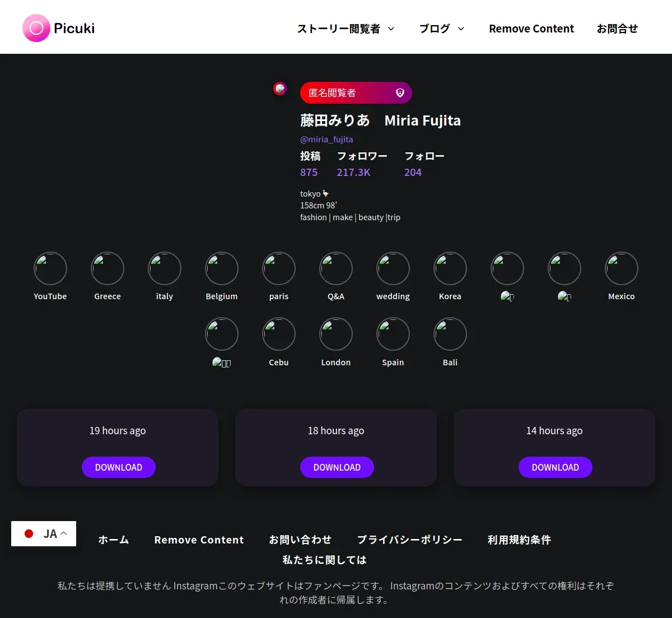
Task: Click the Picuki brand name text
Action: pos(74,29)
